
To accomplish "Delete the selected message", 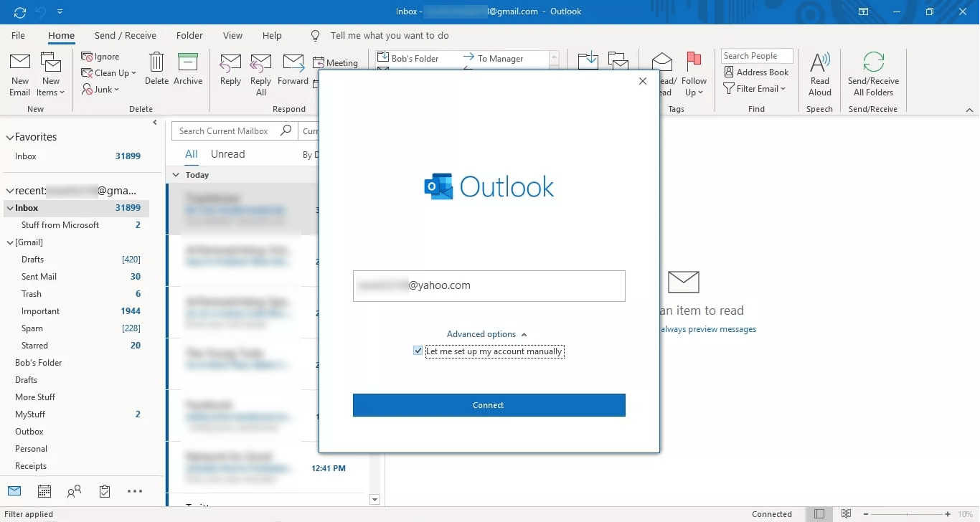I will (x=156, y=70).
